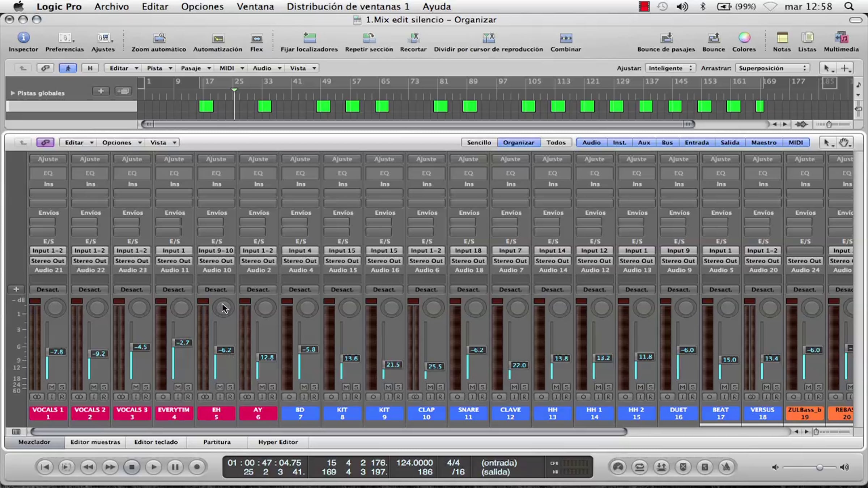Screen dimensions: 868x488
Task: Click the Sencillo mixer view button
Action: pyautogui.click(x=479, y=142)
